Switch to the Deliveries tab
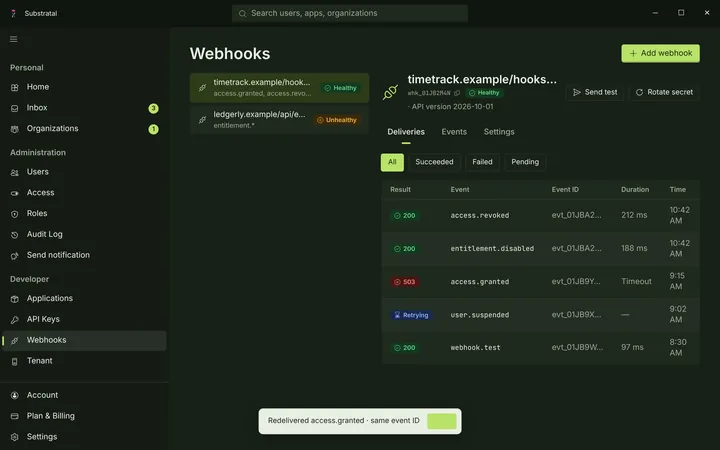This screenshot has height=450, width=720. 406,132
